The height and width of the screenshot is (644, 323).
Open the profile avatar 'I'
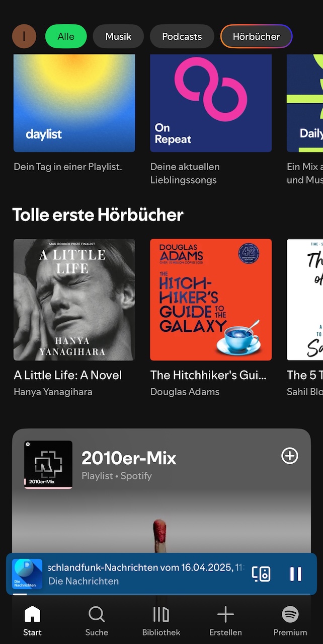click(x=24, y=36)
